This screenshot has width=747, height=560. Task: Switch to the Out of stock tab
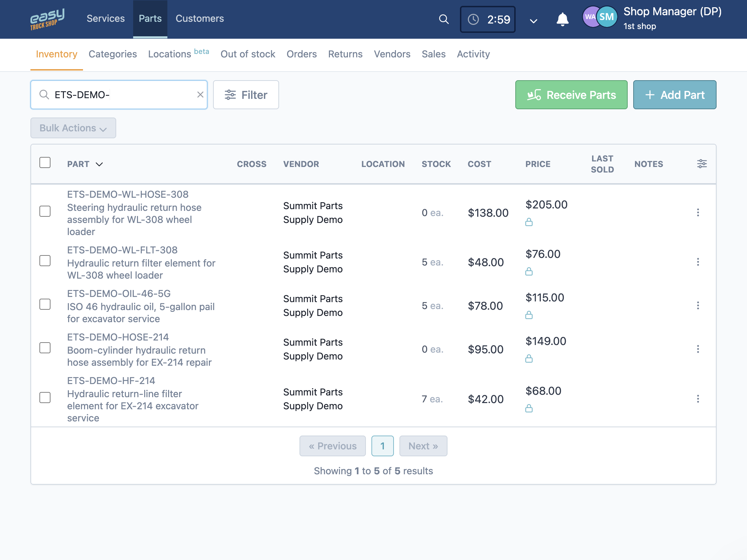click(248, 54)
